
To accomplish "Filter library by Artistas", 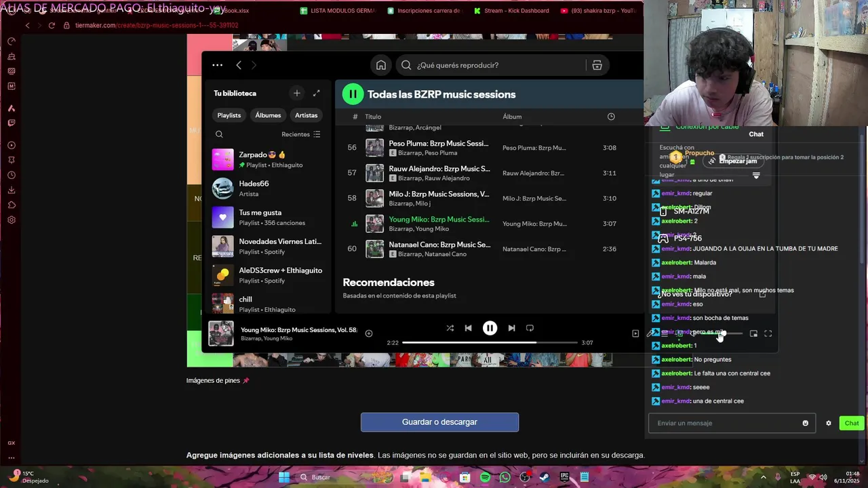I will coord(306,115).
